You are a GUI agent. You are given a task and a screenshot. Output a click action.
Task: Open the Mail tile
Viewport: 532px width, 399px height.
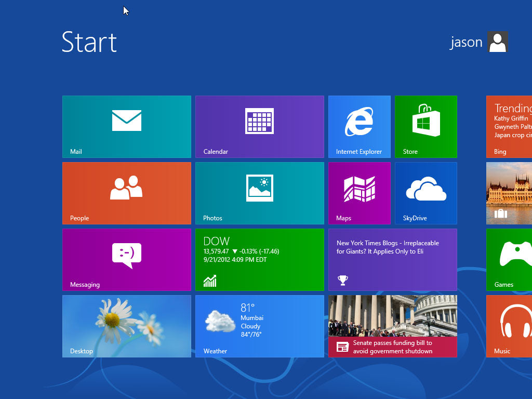126,126
